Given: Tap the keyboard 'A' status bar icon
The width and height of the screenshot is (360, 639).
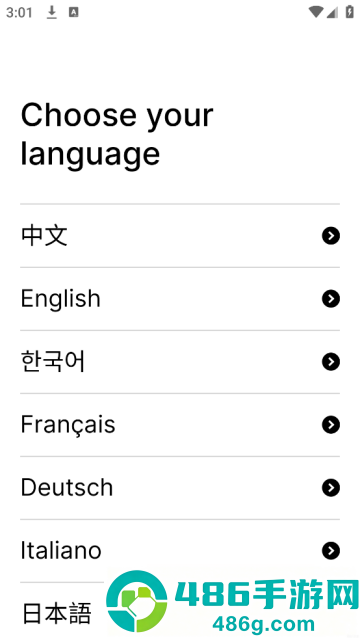Looking at the screenshot, I should (x=73, y=13).
